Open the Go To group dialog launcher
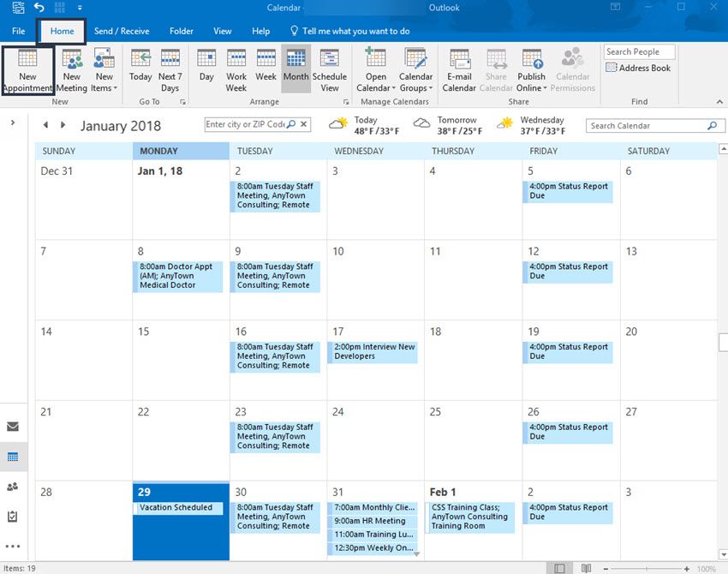The image size is (728, 574). [x=182, y=102]
